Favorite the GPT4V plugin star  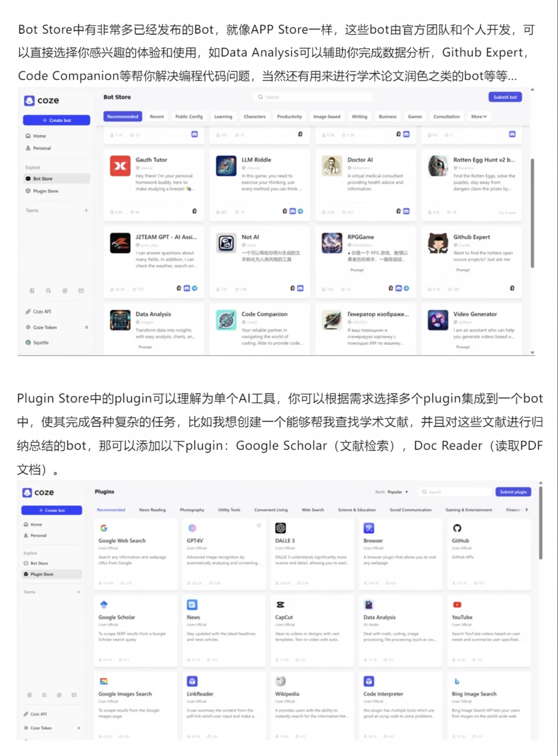coord(259,525)
